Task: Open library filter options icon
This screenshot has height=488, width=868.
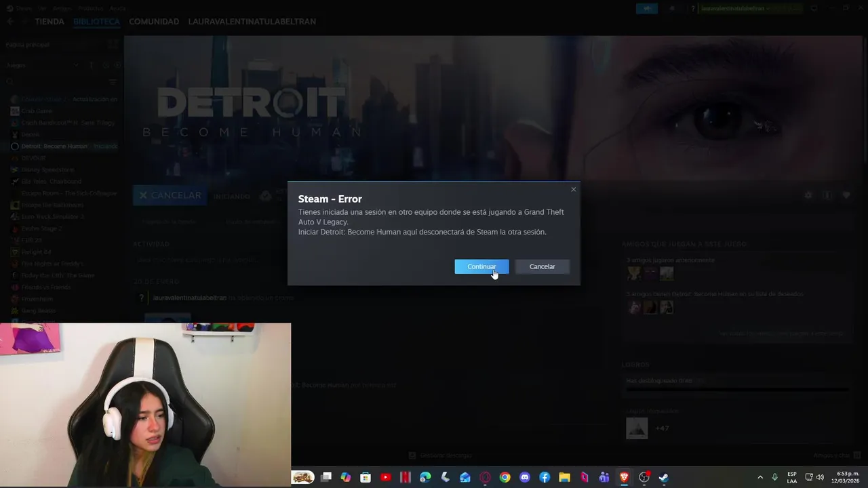Action: pyautogui.click(x=113, y=82)
